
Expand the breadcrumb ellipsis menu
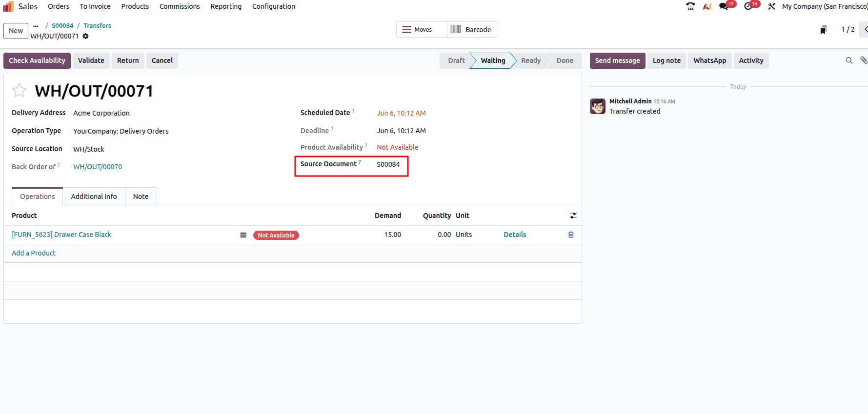point(36,26)
